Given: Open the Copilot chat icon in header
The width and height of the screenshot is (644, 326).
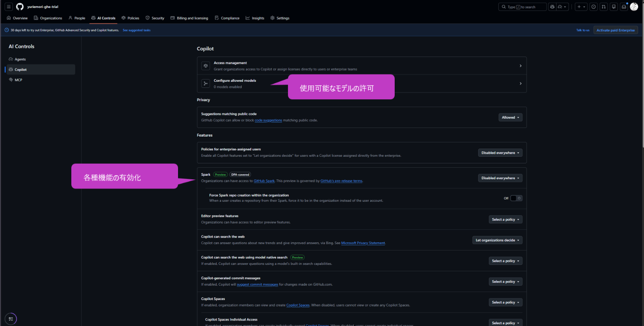Looking at the screenshot, I should pyautogui.click(x=552, y=7).
